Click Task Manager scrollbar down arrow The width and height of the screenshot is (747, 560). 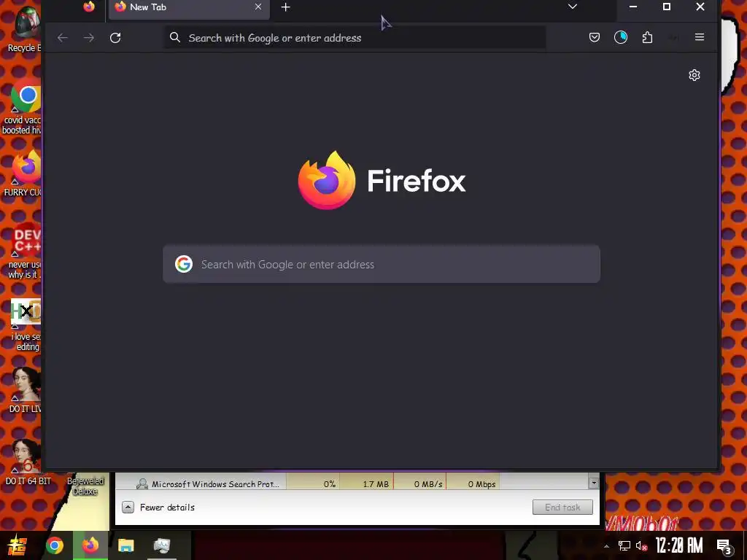594,483
